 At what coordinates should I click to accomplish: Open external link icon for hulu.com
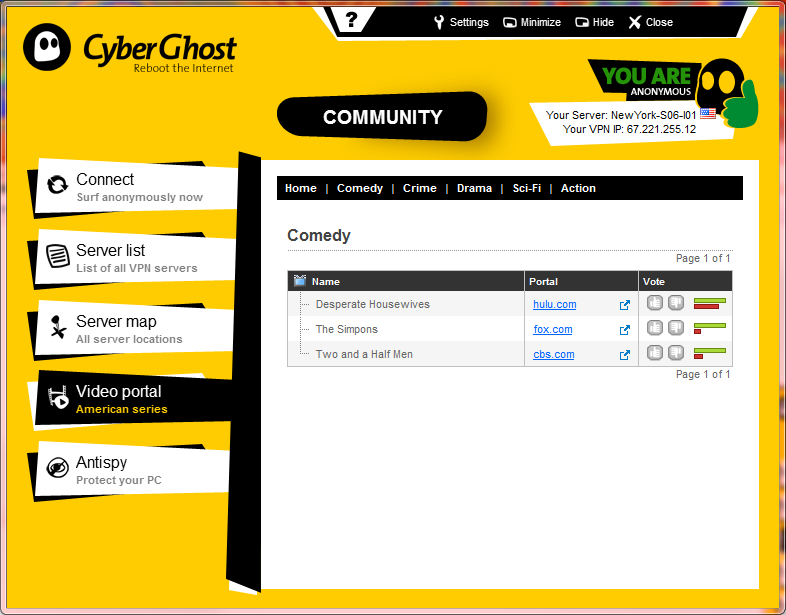pyautogui.click(x=625, y=305)
